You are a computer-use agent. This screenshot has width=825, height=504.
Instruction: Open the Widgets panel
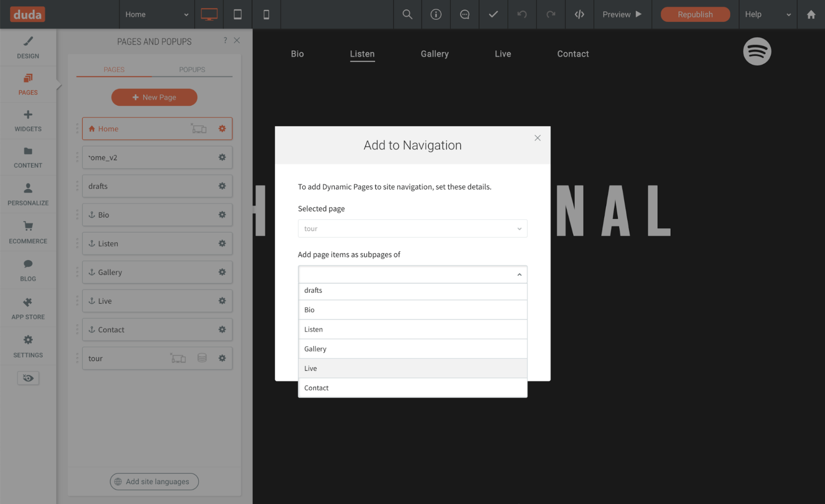(28, 121)
